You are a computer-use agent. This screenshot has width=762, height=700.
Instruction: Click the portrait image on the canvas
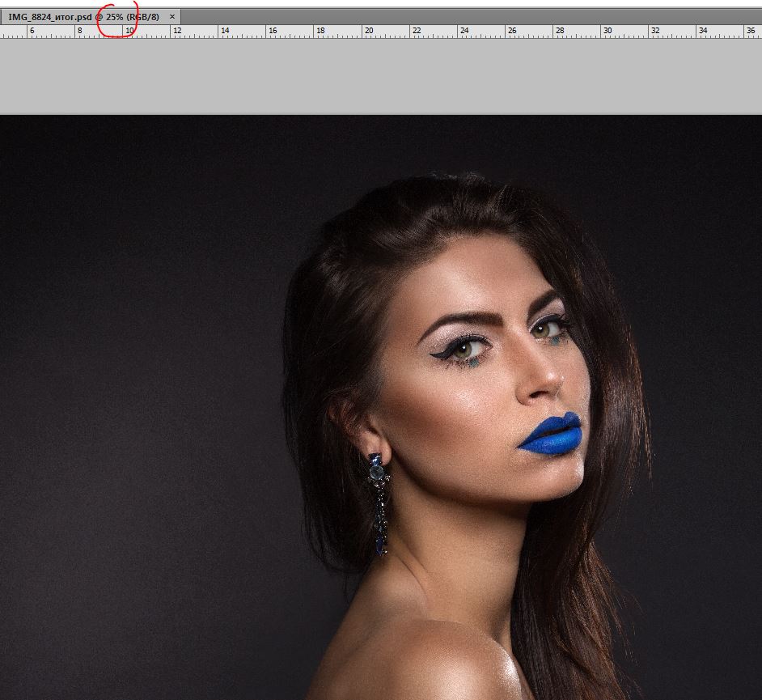click(381, 407)
